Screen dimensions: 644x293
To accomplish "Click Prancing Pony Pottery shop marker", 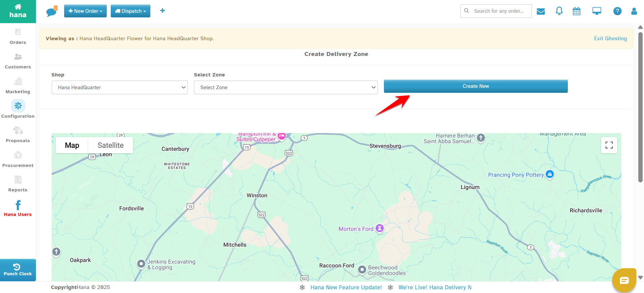I will 550,174.
